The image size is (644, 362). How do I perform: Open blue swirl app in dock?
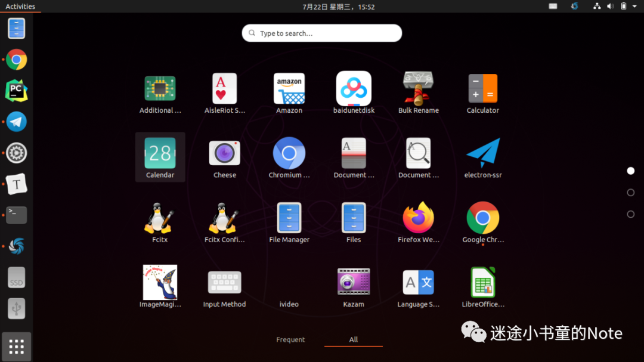tap(17, 246)
